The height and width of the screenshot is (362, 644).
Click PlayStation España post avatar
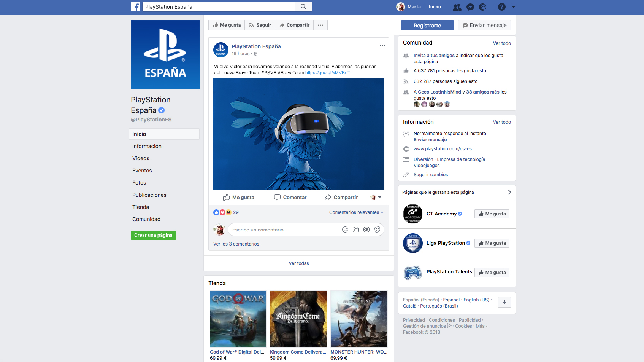click(221, 50)
